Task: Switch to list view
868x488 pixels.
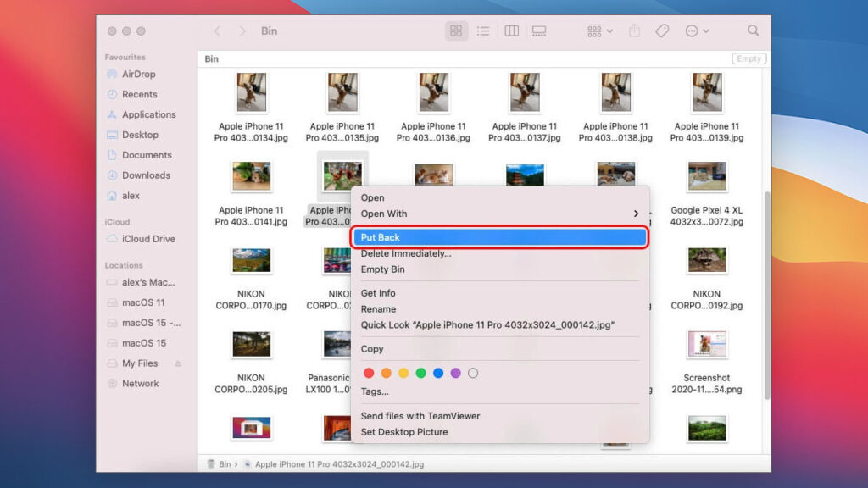Action: 483,31
